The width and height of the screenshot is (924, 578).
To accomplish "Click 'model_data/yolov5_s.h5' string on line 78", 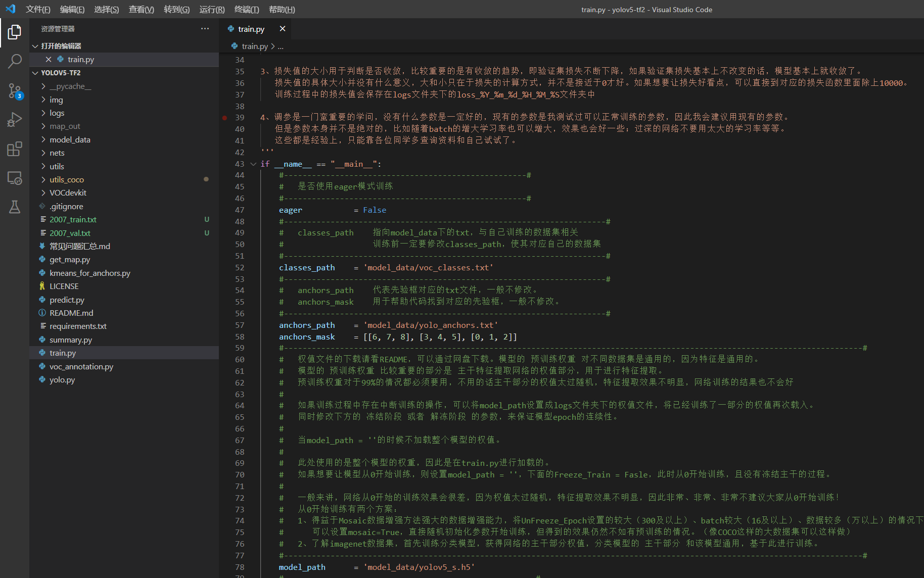I will 419,567.
